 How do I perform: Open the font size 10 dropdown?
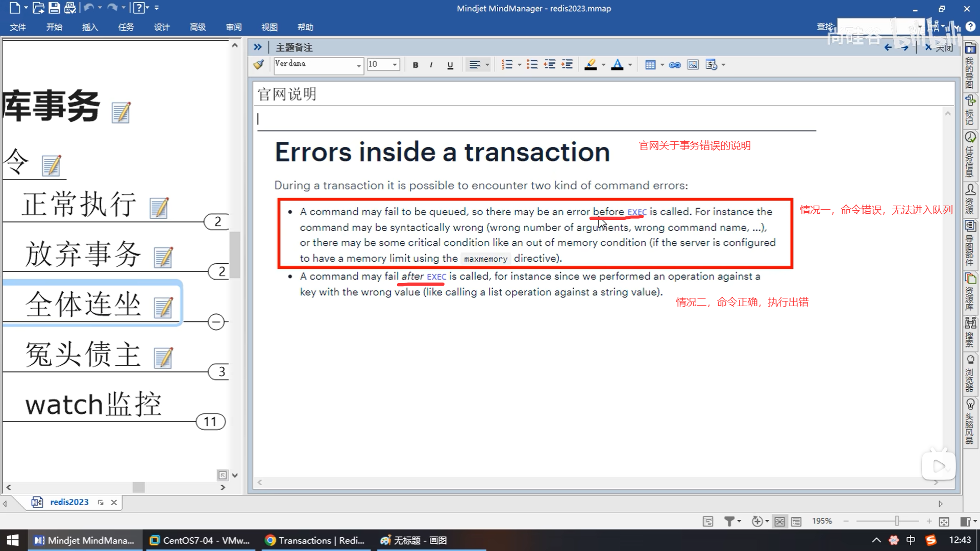(x=395, y=65)
